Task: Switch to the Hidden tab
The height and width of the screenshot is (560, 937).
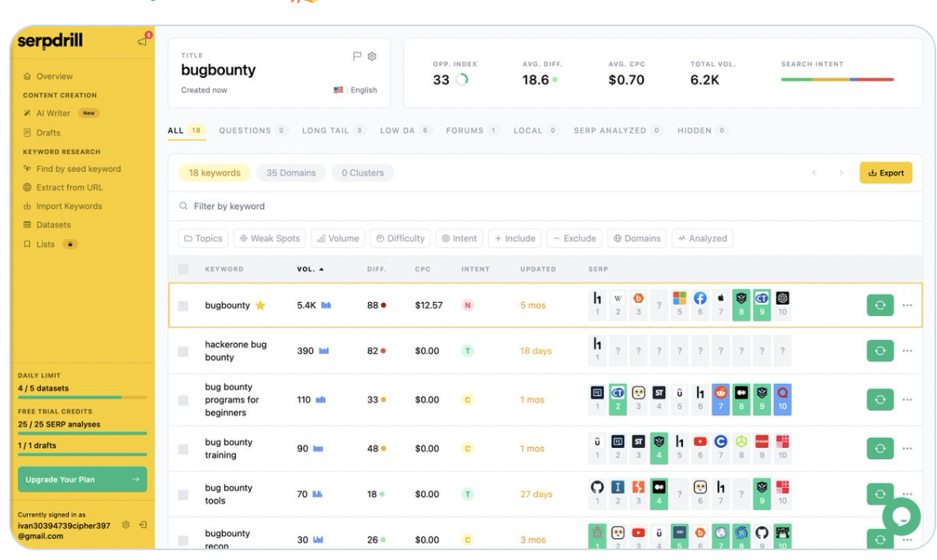Action: (702, 130)
